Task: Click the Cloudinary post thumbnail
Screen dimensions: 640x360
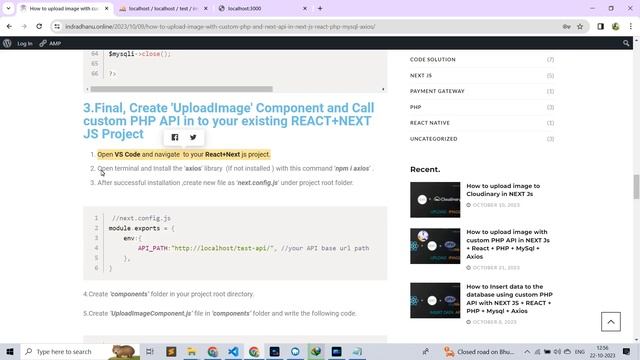Action: pos(435,200)
